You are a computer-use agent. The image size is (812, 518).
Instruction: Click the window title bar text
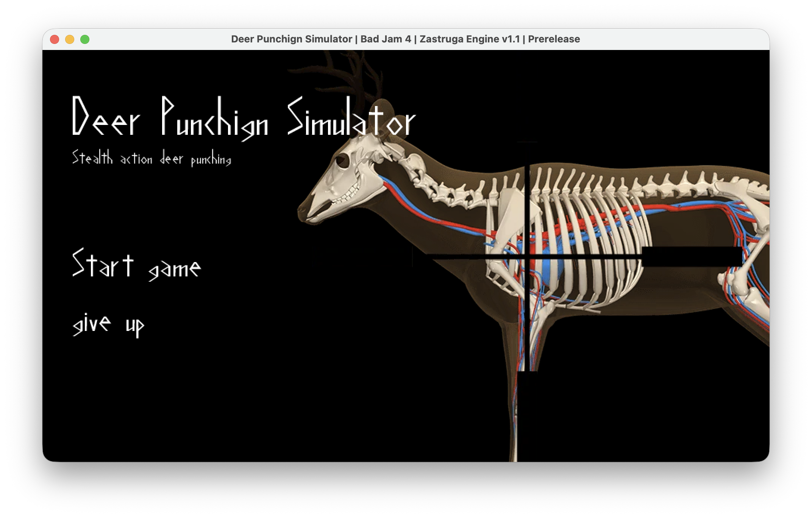click(405, 39)
